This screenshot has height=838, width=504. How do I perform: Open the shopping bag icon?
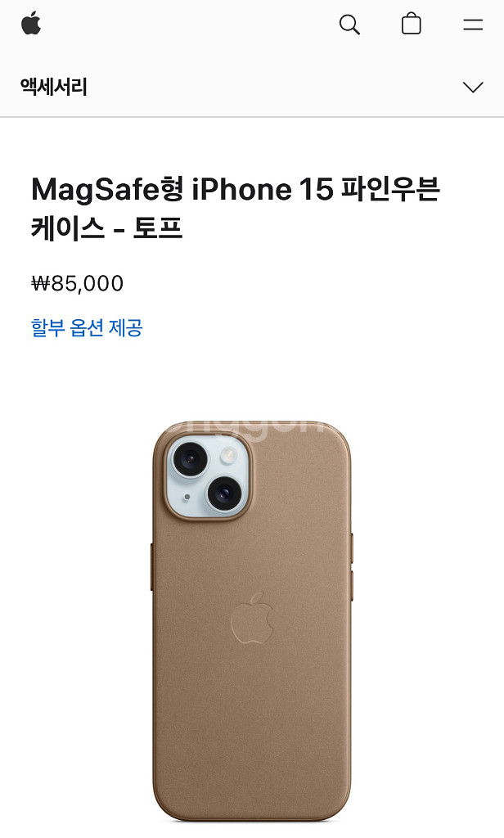411,24
